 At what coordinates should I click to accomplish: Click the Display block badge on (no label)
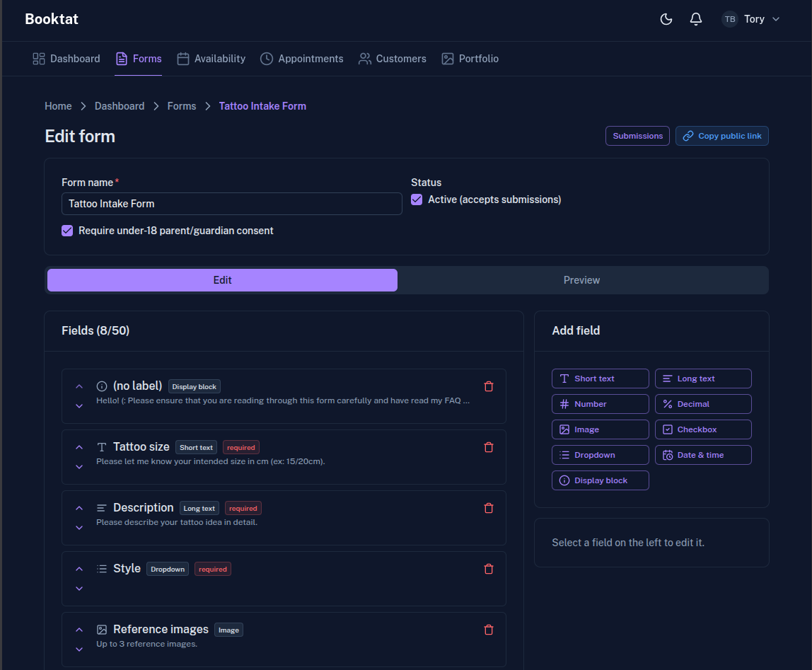[x=195, y=386]
